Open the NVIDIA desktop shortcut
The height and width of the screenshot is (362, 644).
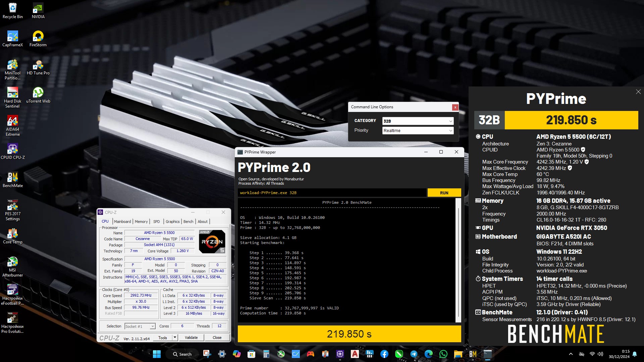38,11
